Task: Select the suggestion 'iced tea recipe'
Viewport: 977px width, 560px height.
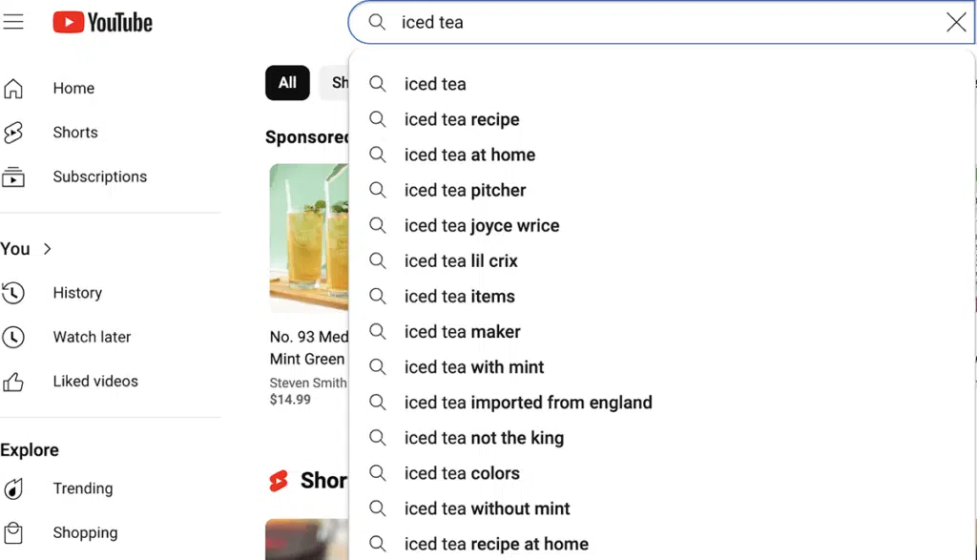Action: click(462, 119)
